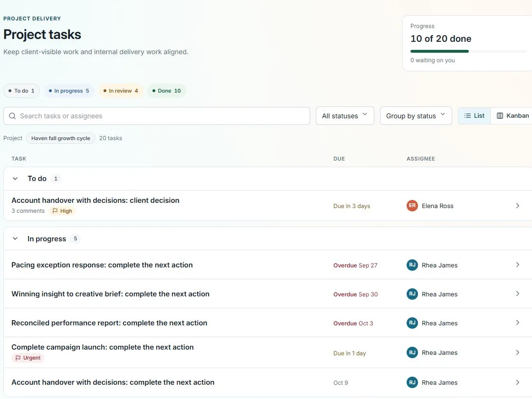The height and width of the screenshot is (399, 532).
Task: Switch to List view
Action: pyautogui.click(x=474, y=116)
